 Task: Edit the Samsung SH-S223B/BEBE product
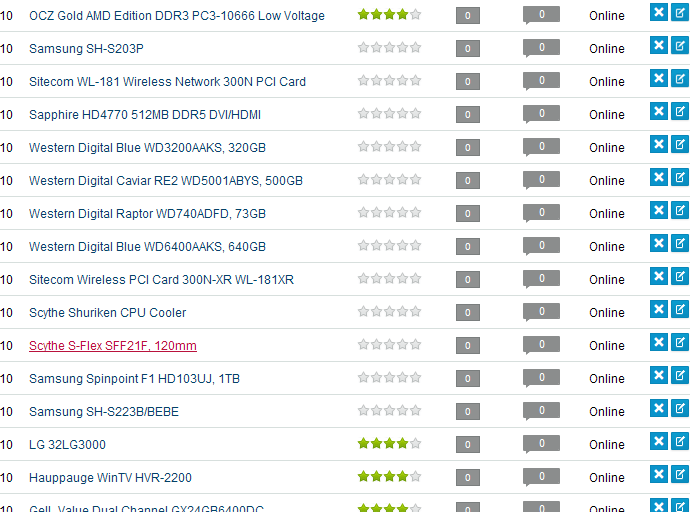coord(680,408)
